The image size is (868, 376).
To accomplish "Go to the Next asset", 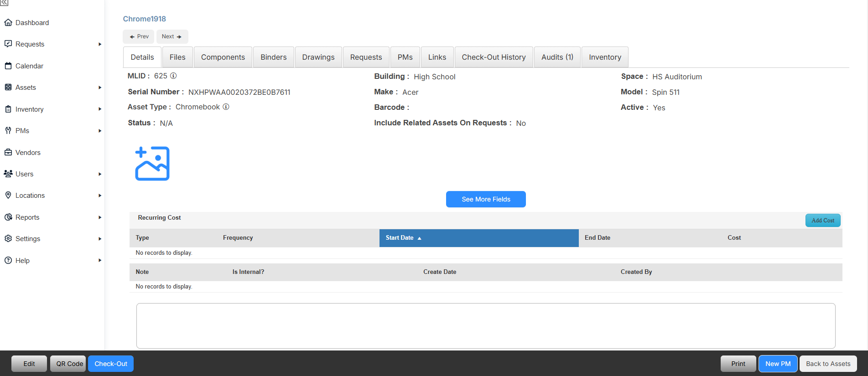I will coord(172,36).
